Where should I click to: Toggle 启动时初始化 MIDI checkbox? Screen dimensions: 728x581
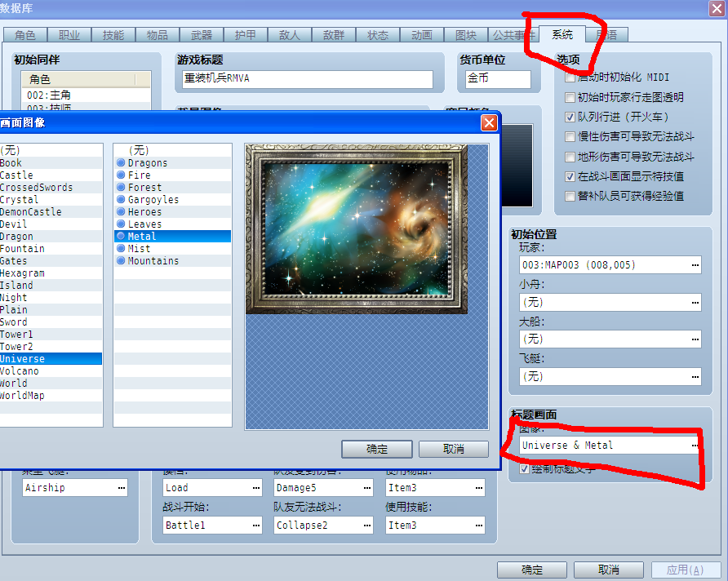pyautogui.click(x=570, y=78)
